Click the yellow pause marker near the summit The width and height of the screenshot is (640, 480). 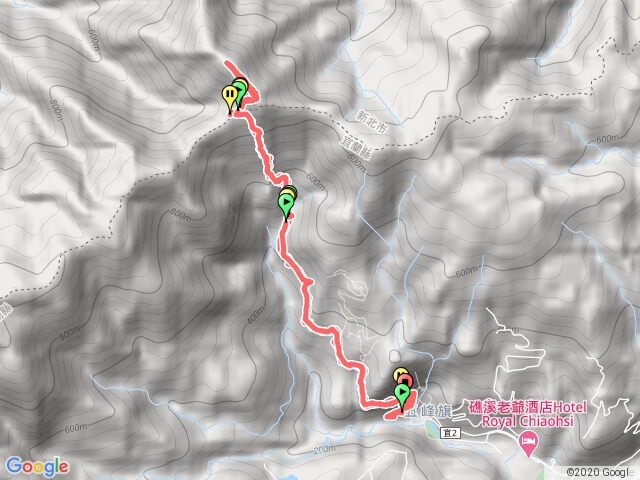coord(230,95)
